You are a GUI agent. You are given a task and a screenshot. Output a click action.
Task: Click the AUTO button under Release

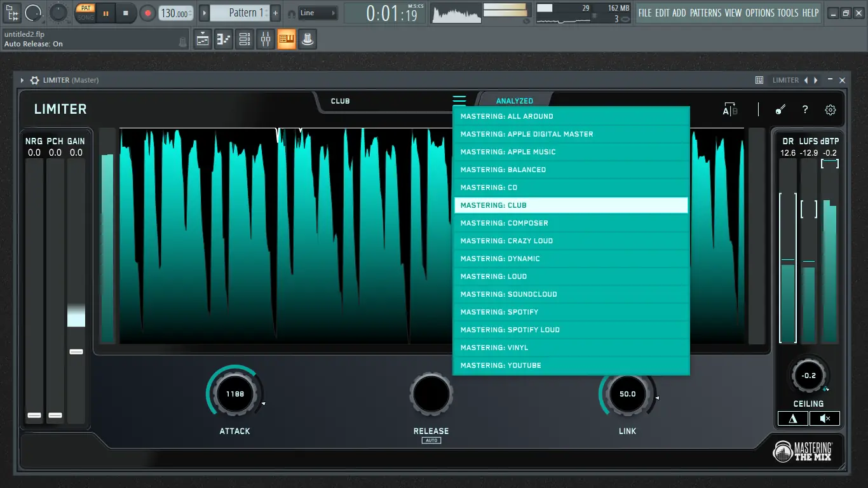[x=431, y=440]
